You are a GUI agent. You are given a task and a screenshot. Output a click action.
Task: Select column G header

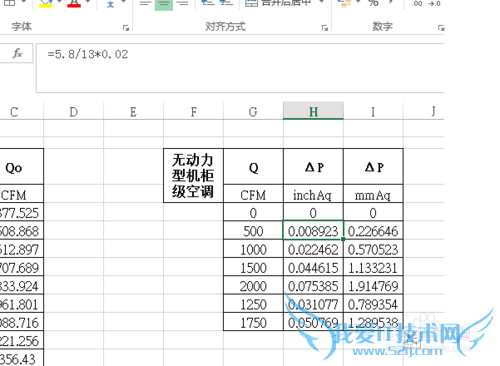[253, 111]
